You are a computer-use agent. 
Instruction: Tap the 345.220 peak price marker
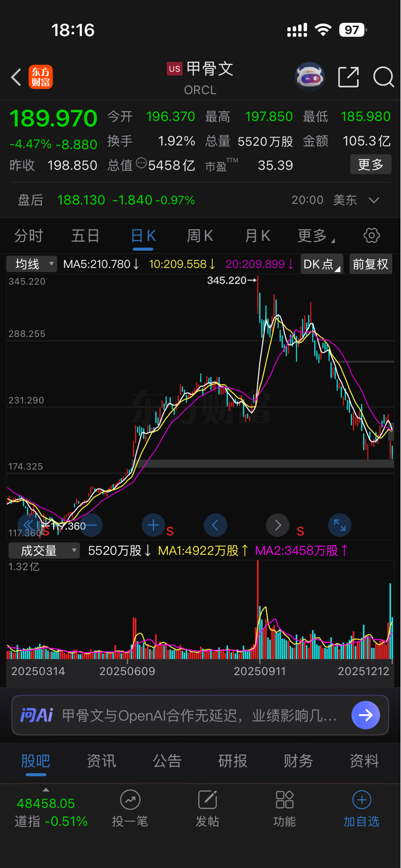pos(232,280)
